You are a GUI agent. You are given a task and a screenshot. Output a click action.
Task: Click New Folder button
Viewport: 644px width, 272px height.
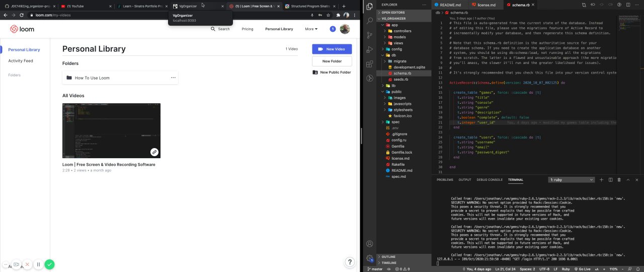click(x=332, y=61)
